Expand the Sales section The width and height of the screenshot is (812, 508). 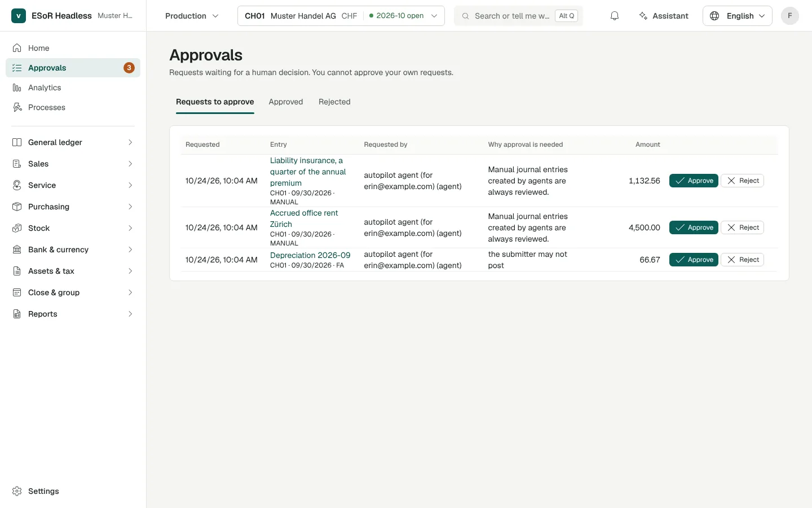click(73, 164)
